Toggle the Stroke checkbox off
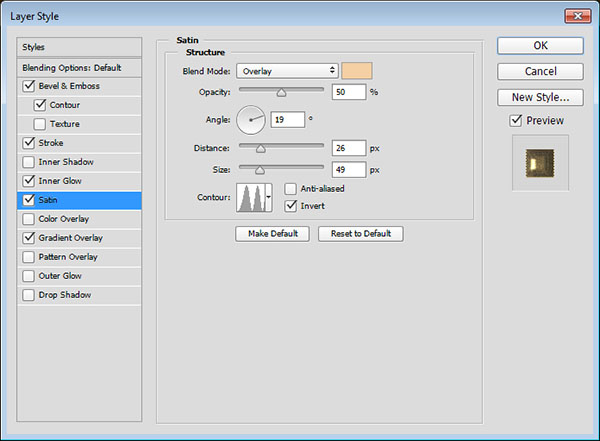The width and height of the screenshot is (600, 441). pyautogui.click(x=29, y=143)
